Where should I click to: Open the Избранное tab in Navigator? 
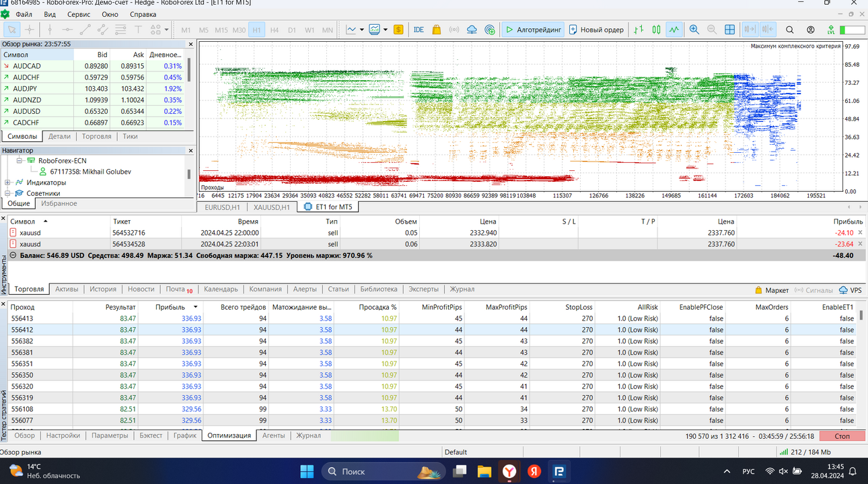(59, 203)
